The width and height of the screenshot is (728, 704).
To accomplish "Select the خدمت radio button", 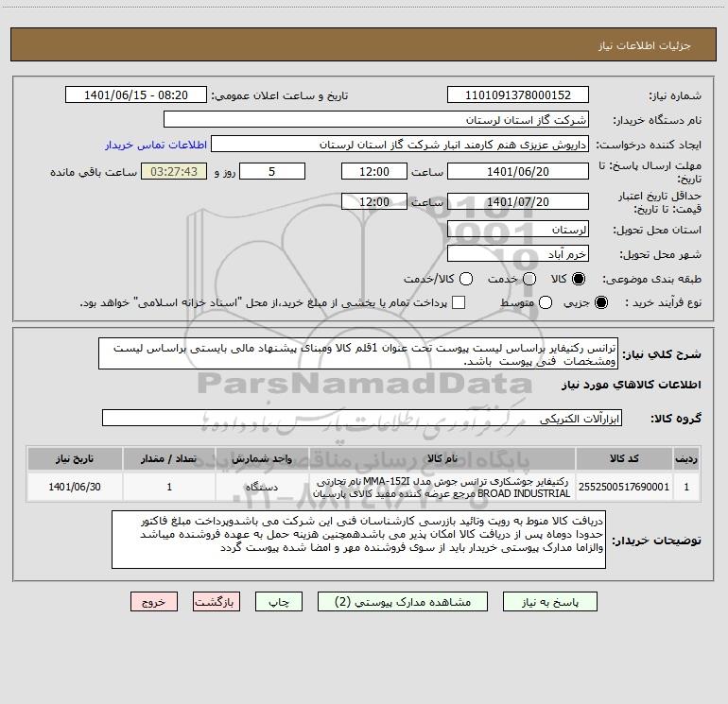I will 529,279.
